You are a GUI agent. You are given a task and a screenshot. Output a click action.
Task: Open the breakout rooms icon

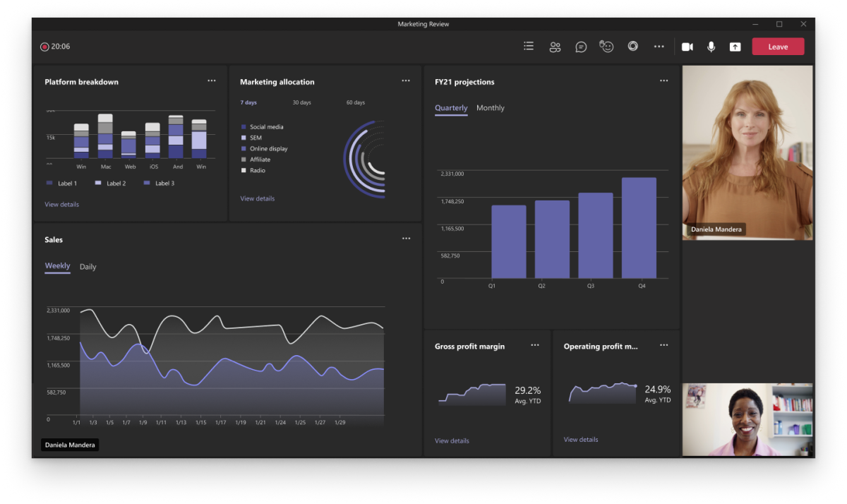(x=633, y=46)
